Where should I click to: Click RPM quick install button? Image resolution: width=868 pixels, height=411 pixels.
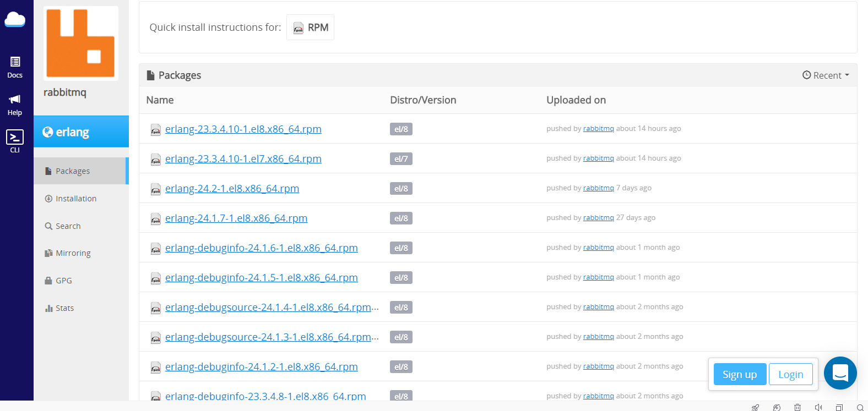(310, 28)
